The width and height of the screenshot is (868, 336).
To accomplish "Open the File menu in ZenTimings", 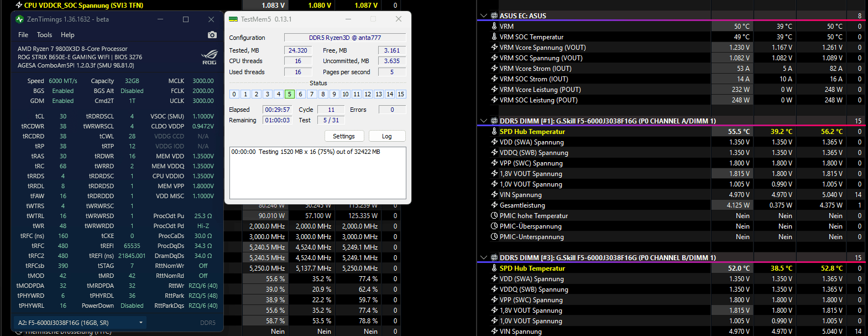I will [23, 35].
